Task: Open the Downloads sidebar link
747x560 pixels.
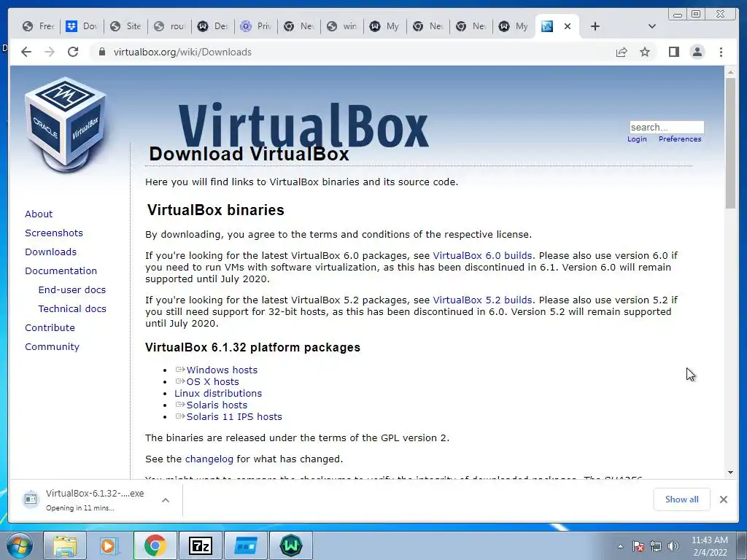Action: coord(50,252)
